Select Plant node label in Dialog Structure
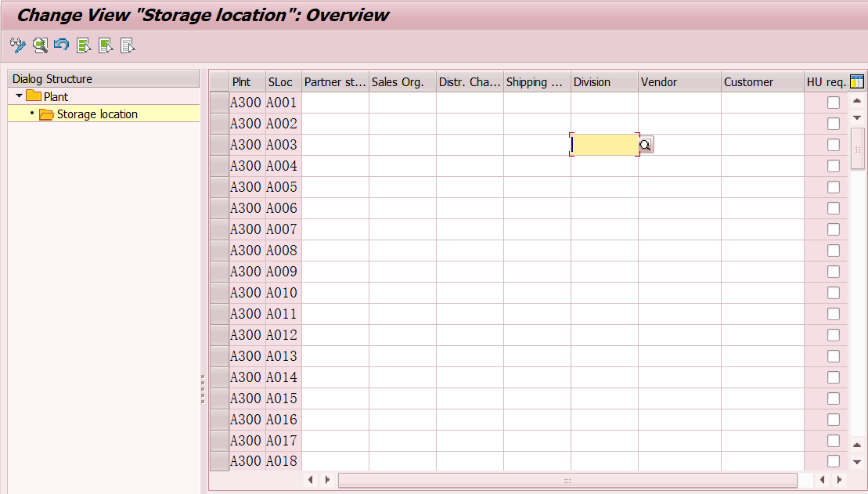This screenshot has width=868, height=494. point(56,96)
